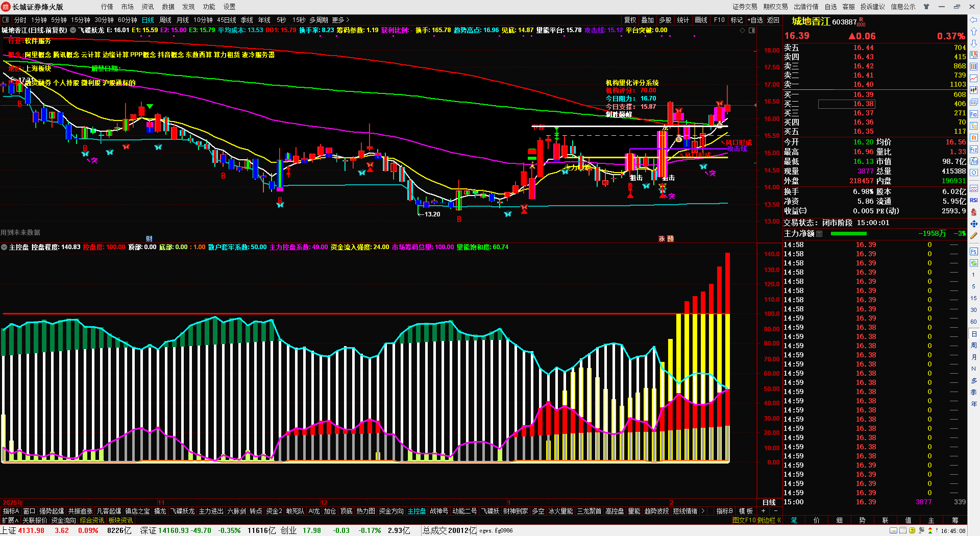Click the red dollar sign icon in sidebar
Viewport: 980px width, 536px height.
974,212
